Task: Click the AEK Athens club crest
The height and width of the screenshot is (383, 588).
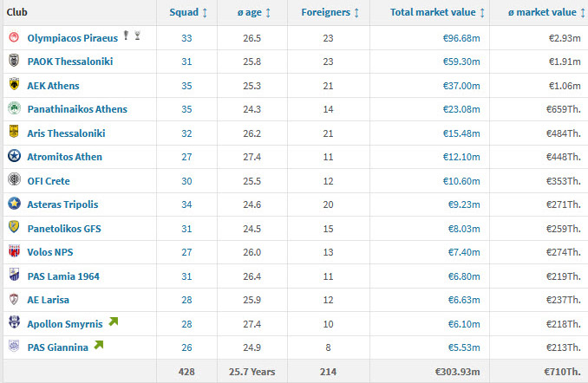Action: point(14,85)
